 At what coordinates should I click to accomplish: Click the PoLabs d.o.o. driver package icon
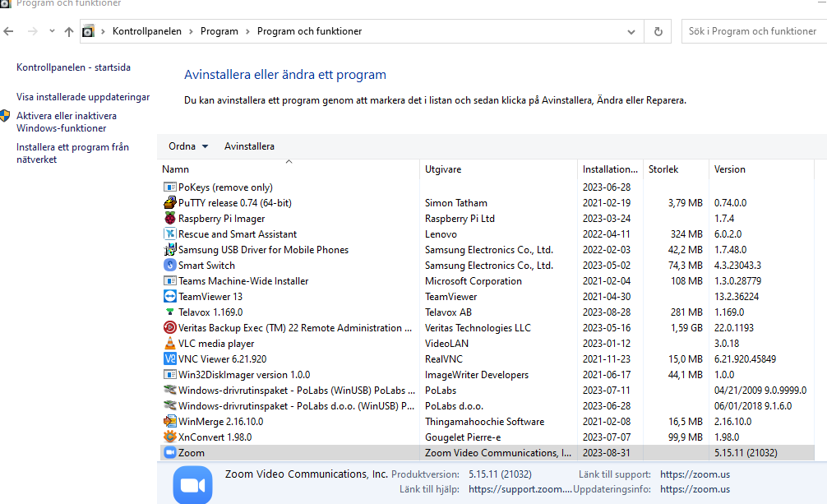click(169, 406)
